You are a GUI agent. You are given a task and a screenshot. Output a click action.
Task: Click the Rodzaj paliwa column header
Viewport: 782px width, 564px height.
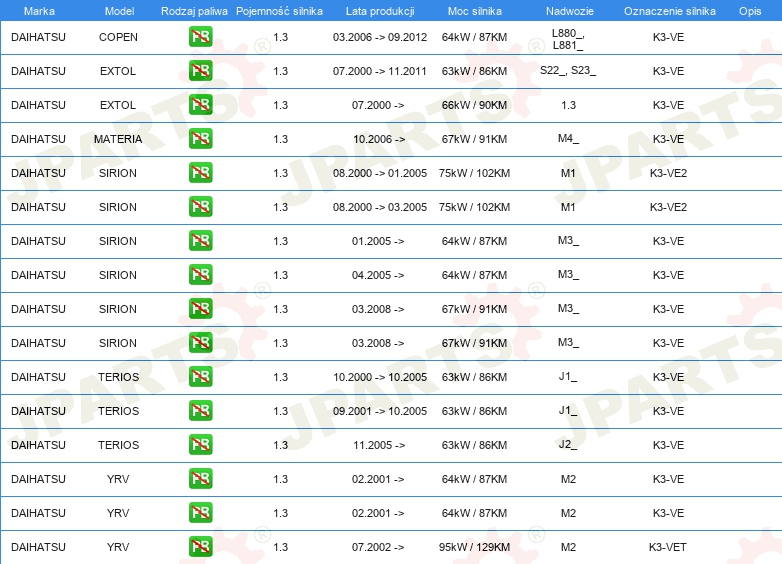194,11
